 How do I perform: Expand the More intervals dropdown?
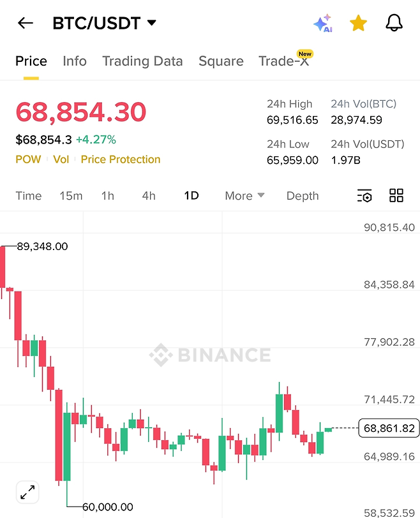tap(244, 196)
